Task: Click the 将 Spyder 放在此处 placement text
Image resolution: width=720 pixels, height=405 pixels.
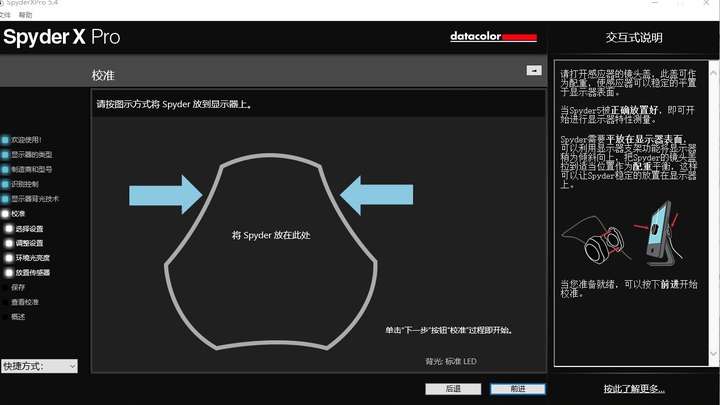Action: (x=271, y=235)
